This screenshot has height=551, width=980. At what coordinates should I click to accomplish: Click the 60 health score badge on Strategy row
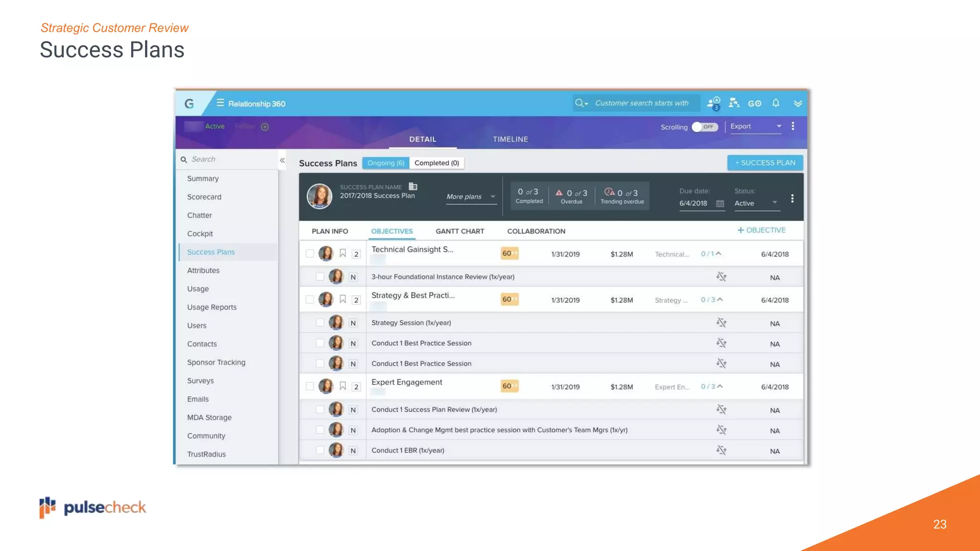point(510,299)
